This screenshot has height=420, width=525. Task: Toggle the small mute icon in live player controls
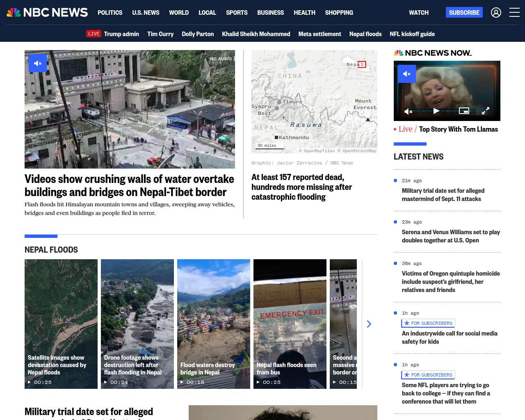[409, 111]
